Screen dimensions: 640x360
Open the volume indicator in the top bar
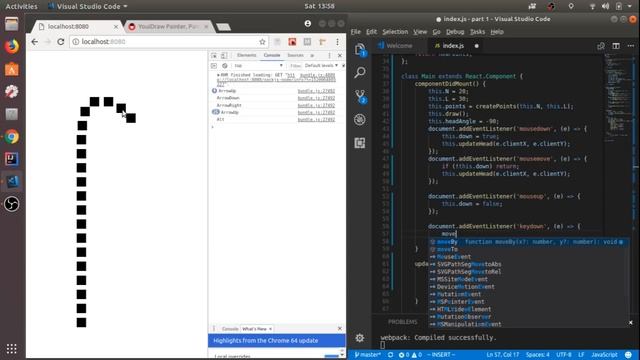coord(605,6)
